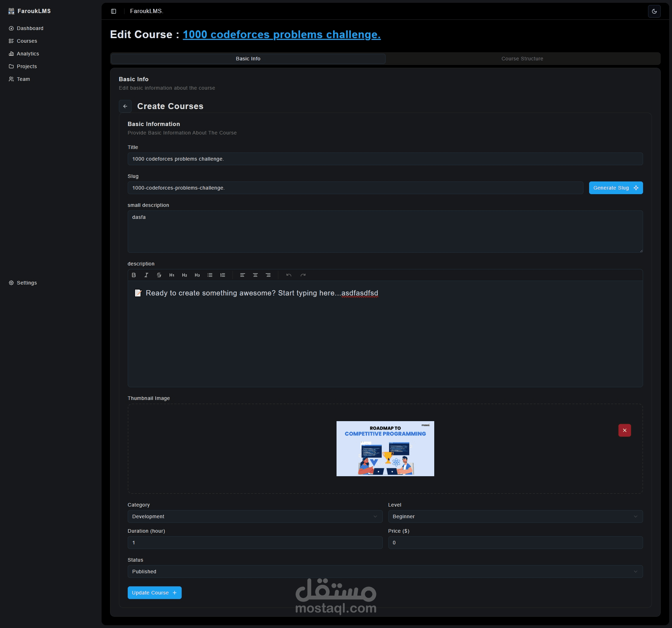
Task: Insert bullet list in description editor
Action: click(x=210, y=275)
